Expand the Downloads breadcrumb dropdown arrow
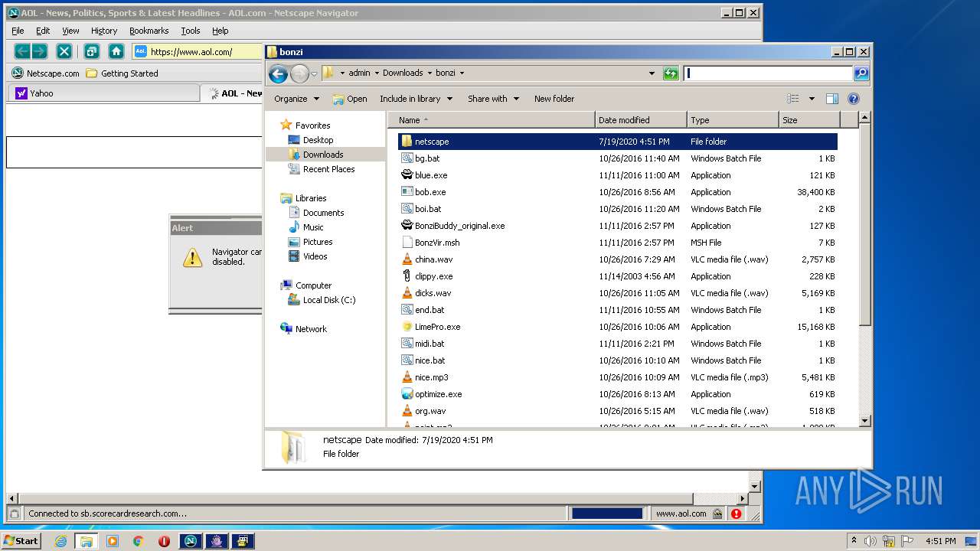980x551 pixels. 430,73
